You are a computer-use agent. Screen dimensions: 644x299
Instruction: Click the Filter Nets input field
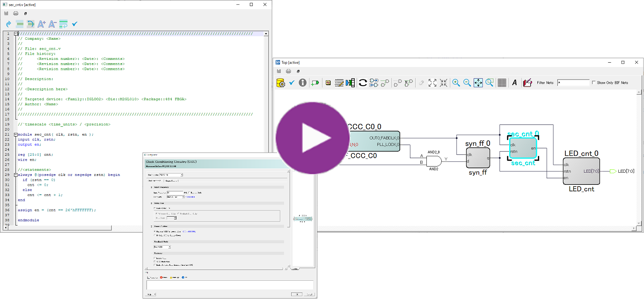point(573,83)
